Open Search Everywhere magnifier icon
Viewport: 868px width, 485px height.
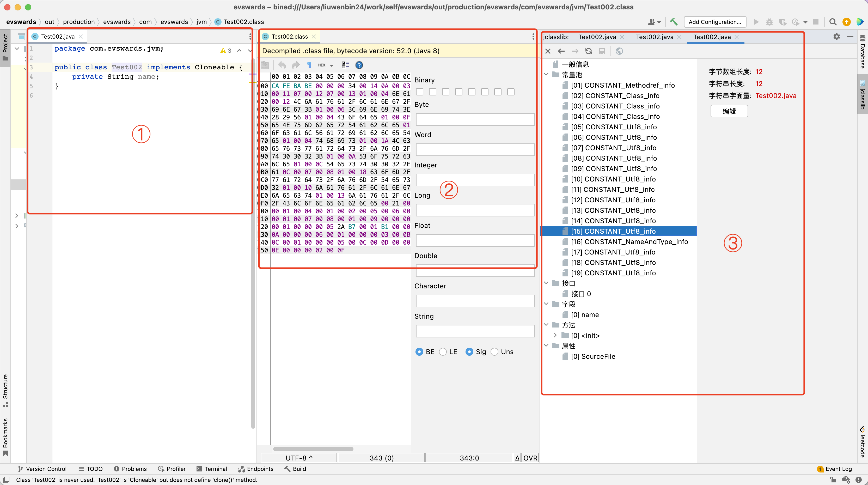click(x=833, y=22)
